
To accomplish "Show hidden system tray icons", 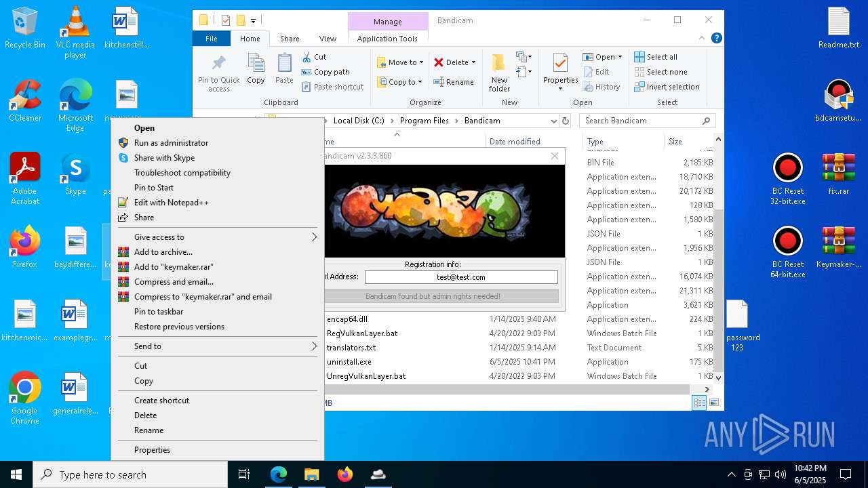I will (x=731, y=474).
